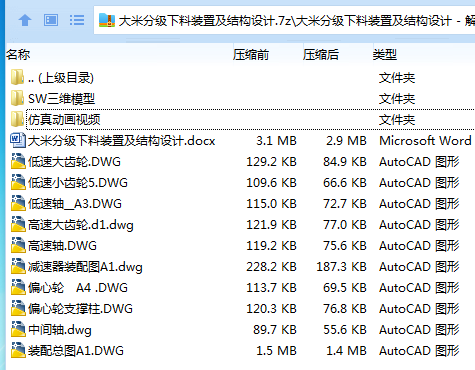Click the 2.9 MB compressed size cell
Viewport: 475px width, 370px height.
(x=346, y=141)
